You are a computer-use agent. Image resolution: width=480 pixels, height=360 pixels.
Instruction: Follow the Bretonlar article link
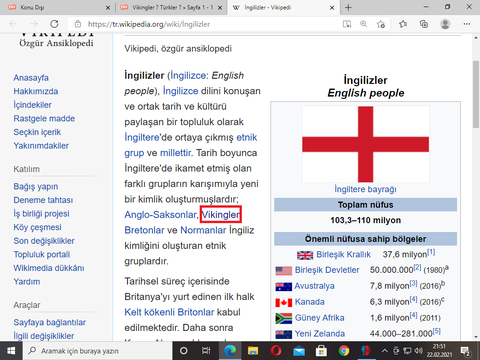point(144,230)
